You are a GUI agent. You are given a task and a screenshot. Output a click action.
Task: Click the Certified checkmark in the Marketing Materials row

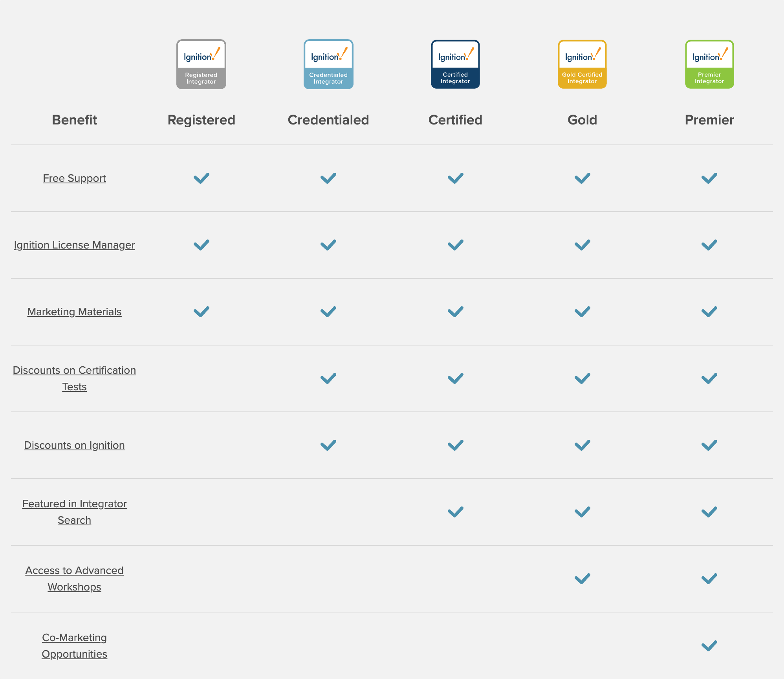[455, 311]
